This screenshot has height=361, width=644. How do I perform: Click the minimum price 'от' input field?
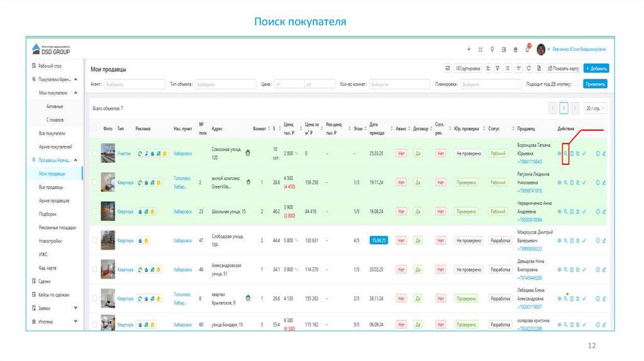pyautogui.click(x=288, y=84)
